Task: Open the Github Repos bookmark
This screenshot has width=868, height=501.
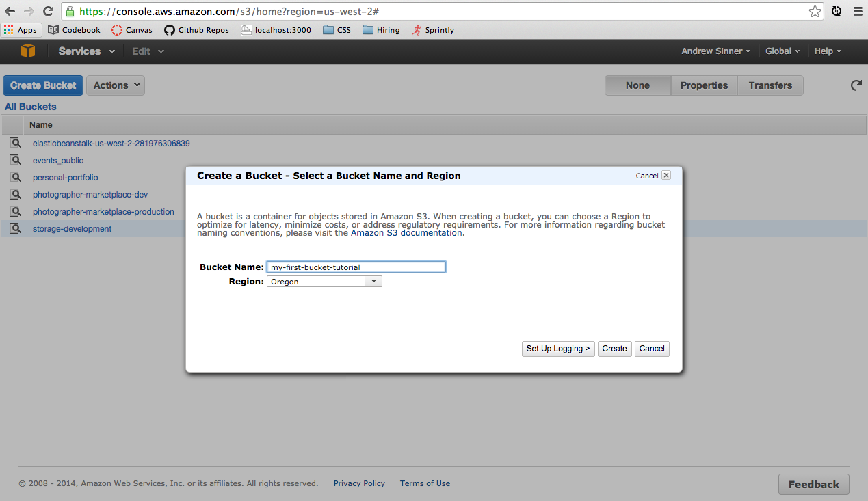Action: pos(196,30)
